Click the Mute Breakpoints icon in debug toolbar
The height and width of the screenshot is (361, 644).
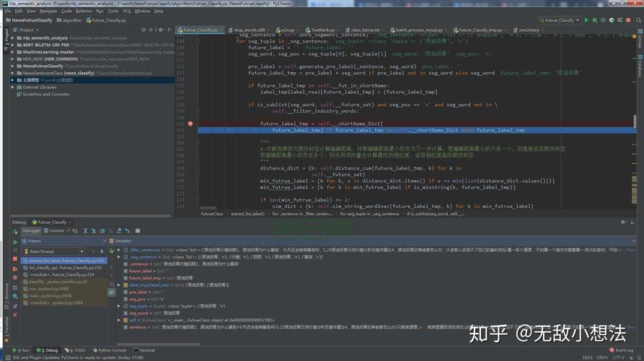15,278
